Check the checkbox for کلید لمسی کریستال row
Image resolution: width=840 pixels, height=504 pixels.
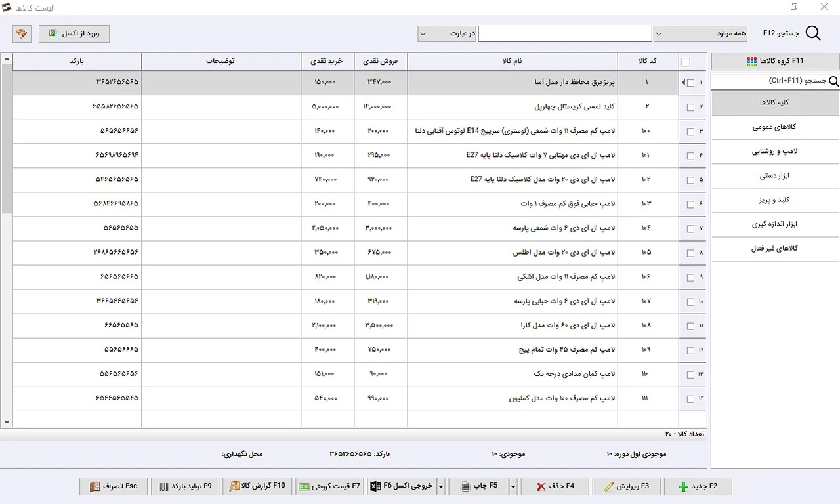(690, 107)
